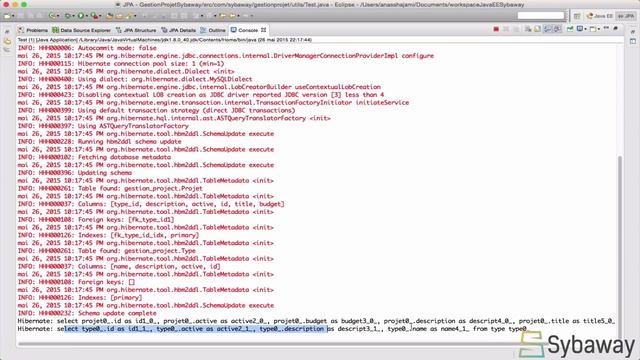Open the JPA Structure tab

[136, 30]
